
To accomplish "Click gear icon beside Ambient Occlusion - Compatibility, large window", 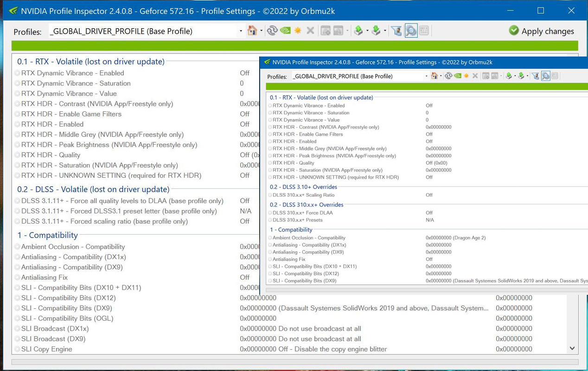I will [x=17, y=247].
